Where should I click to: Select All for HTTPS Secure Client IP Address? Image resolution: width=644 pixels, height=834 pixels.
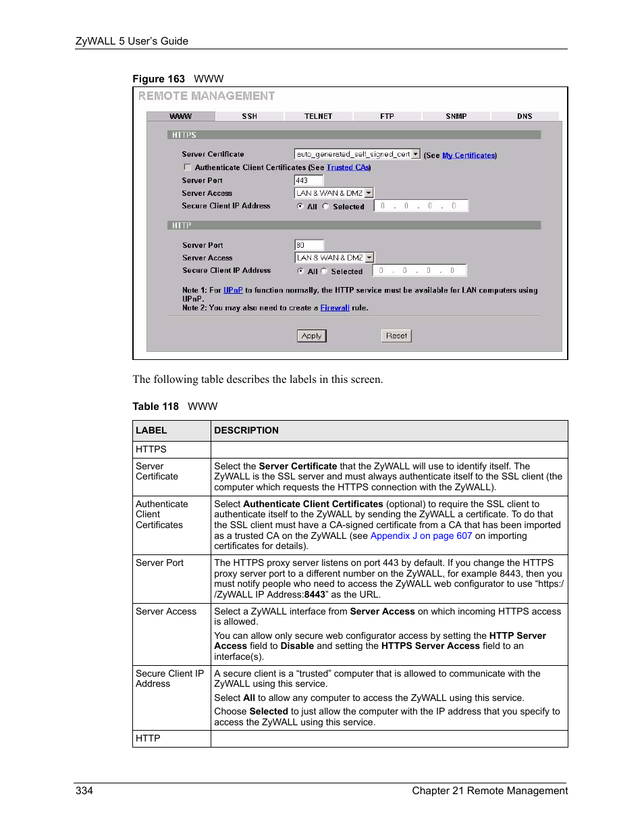tap(301, 206)
